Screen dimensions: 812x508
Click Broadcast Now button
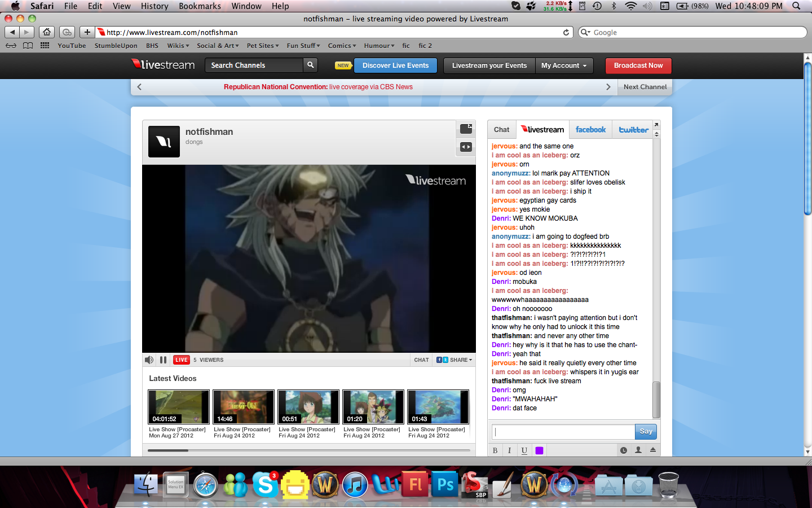click(638, 65)
